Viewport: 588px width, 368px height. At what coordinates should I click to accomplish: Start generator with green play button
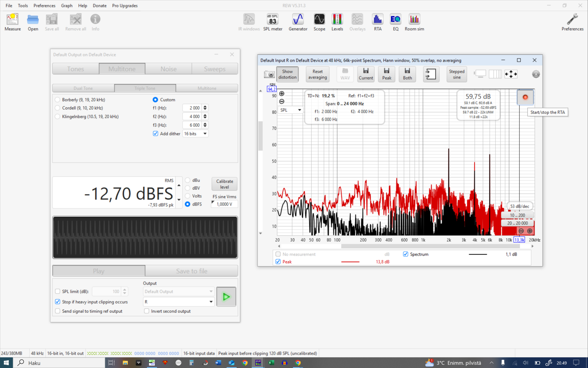pos(226,297)
